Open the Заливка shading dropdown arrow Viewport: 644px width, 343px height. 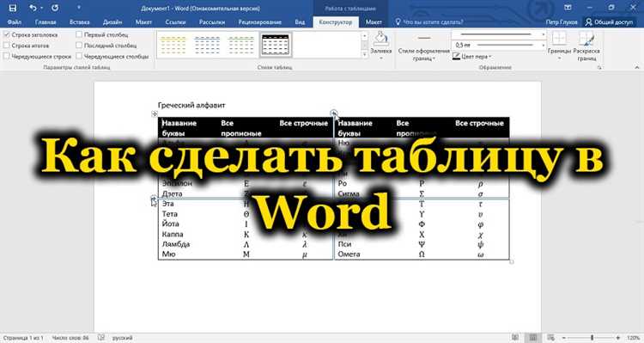[380, 58]
